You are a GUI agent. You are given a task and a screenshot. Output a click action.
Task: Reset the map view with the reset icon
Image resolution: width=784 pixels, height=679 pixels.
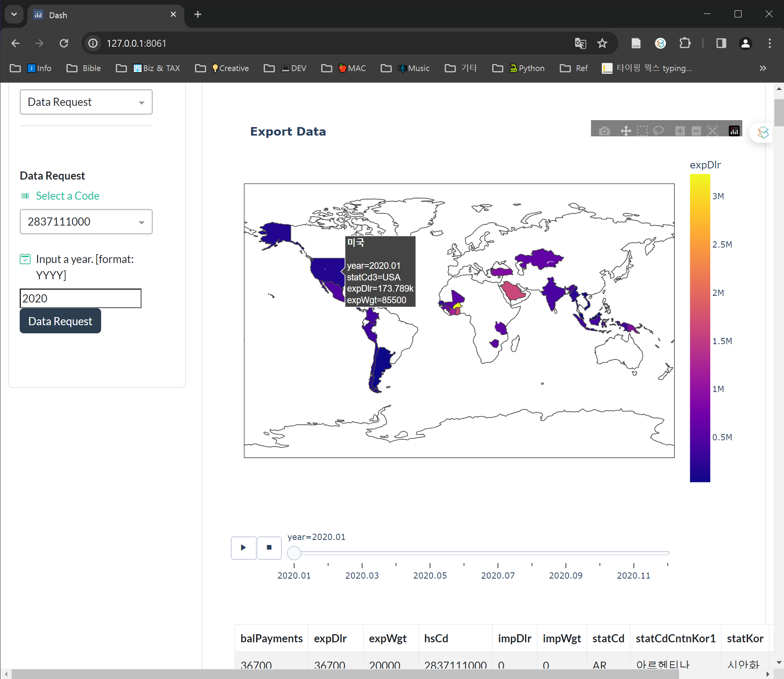713,131
